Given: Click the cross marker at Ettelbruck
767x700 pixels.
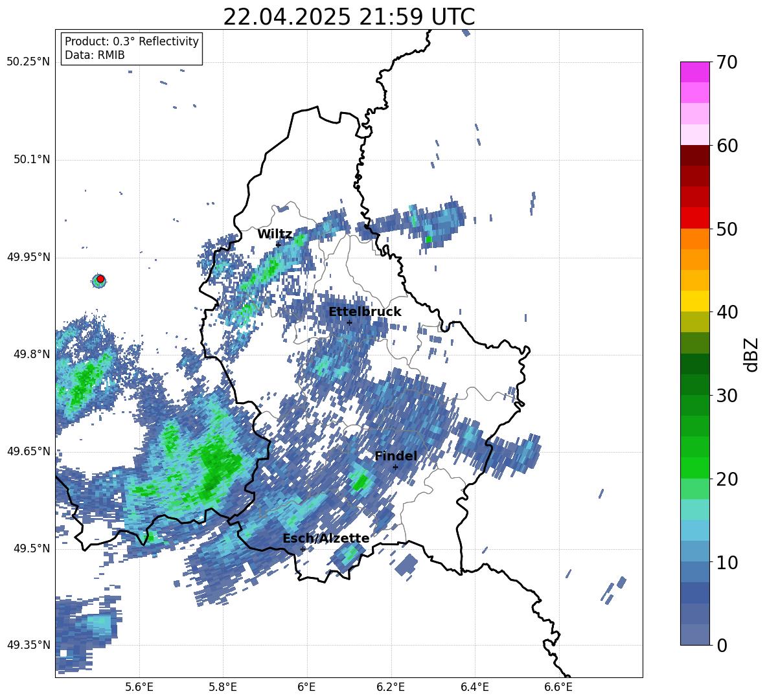Looking at the screenshot, I should pyautogui.click(x=349, y=322).
